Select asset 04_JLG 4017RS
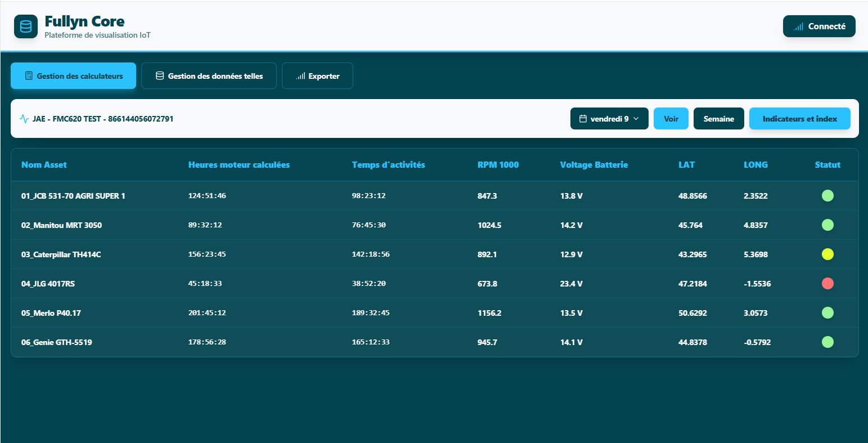 48,284
